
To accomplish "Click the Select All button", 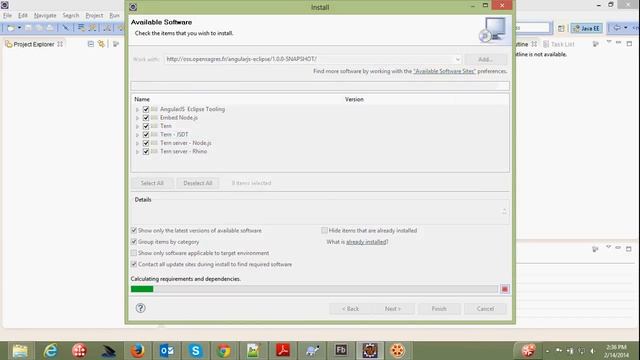I will pyautogui.click(x=152, y=183).
